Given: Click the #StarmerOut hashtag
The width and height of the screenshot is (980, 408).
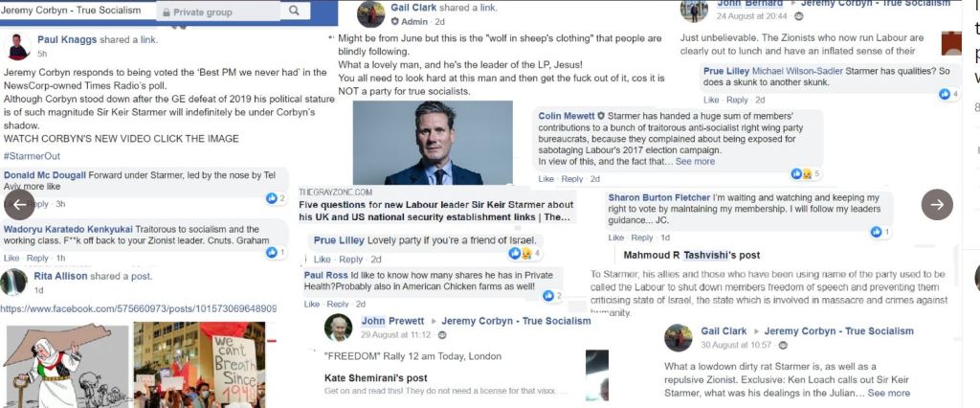Looking at the screenshot, I should point(33,156).
